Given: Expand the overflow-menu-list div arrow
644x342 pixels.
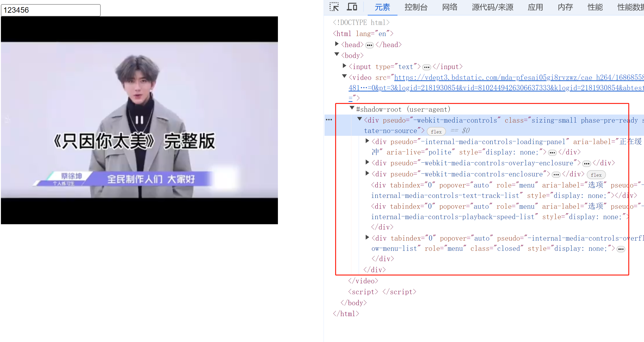Looking at the screenshot, I should tap(367, 237).
